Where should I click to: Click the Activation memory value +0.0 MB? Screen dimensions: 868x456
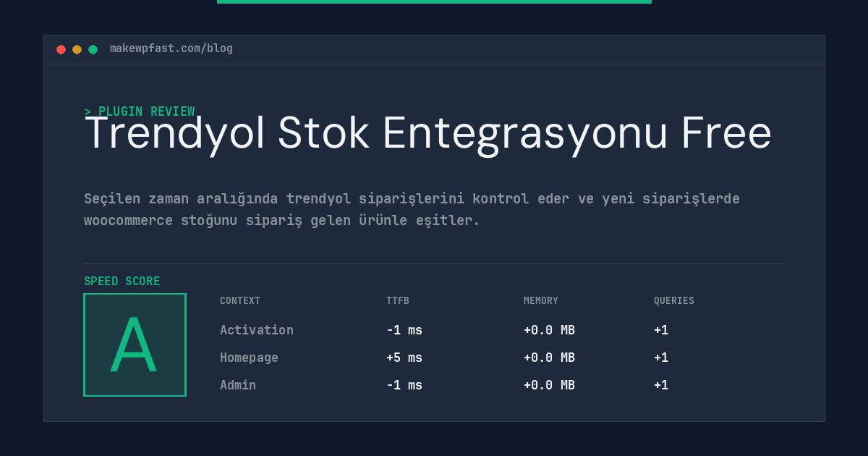(549, 330)
